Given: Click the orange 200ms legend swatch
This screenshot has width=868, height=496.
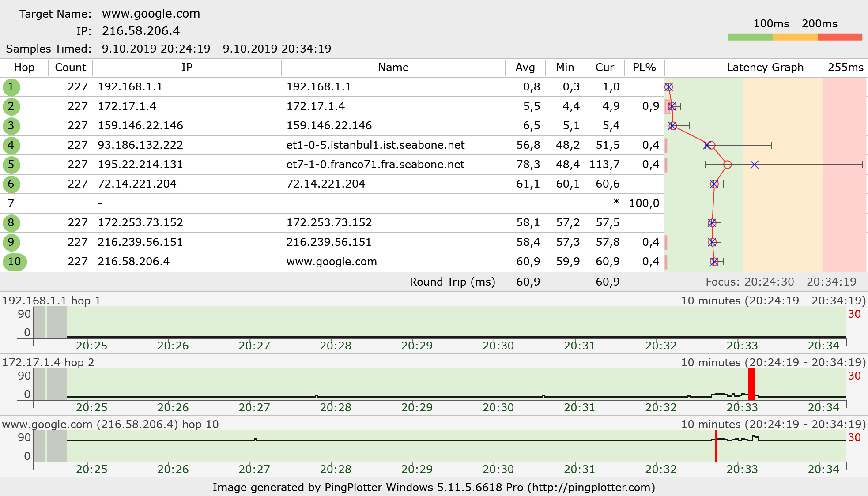Looking at the screenshot, I should 795,37.
